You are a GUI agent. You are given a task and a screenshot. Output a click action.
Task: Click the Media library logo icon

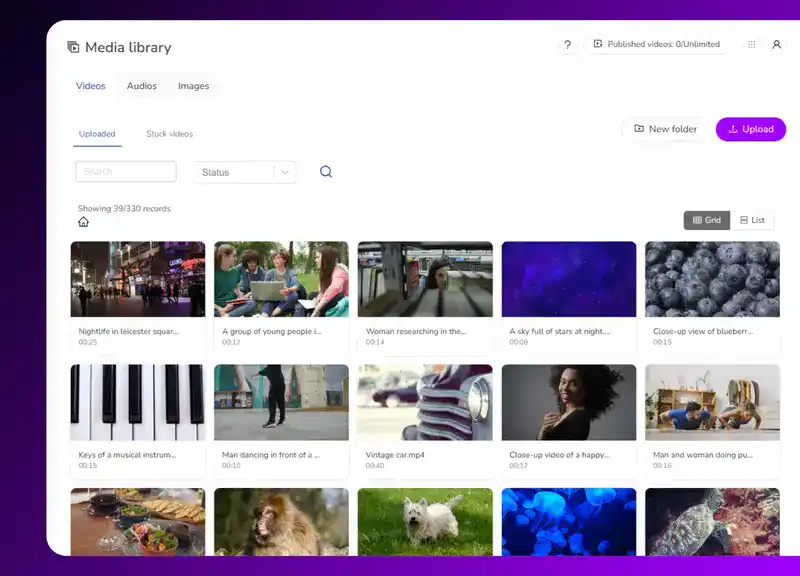coord(72,47)
